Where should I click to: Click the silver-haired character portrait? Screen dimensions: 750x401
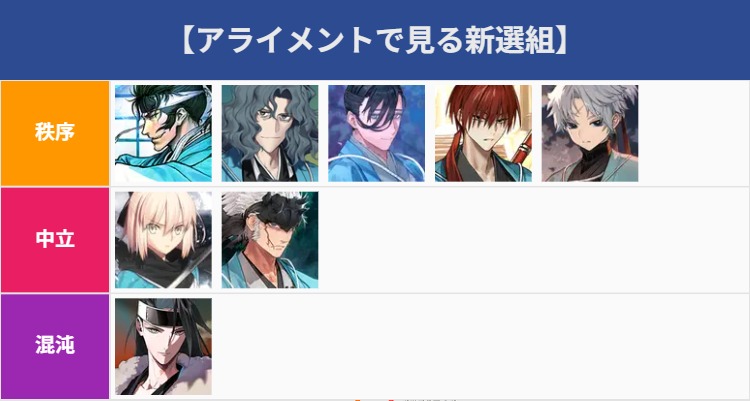[x=590, y=134]
